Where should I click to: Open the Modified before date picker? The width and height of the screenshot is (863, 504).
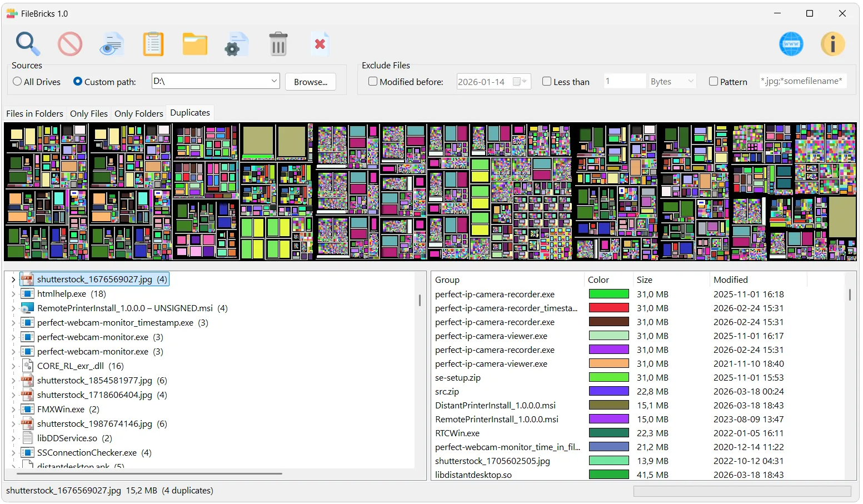click(520, 82)
